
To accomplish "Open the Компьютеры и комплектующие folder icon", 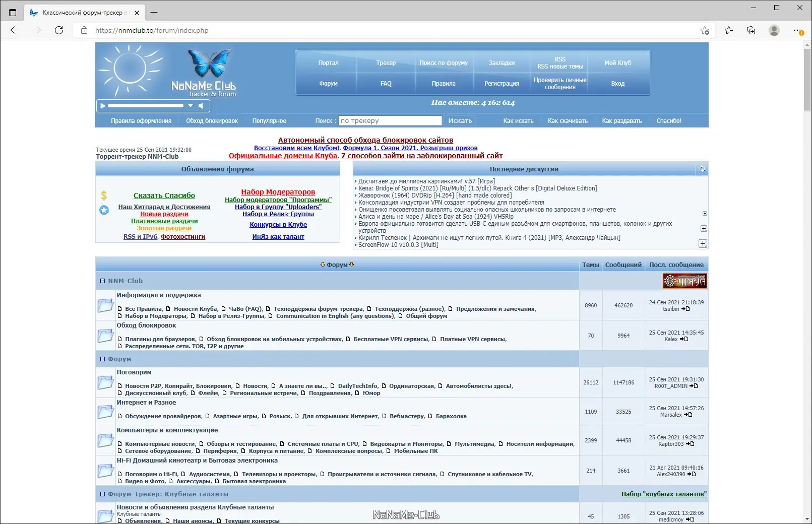I will pos(105,440).
